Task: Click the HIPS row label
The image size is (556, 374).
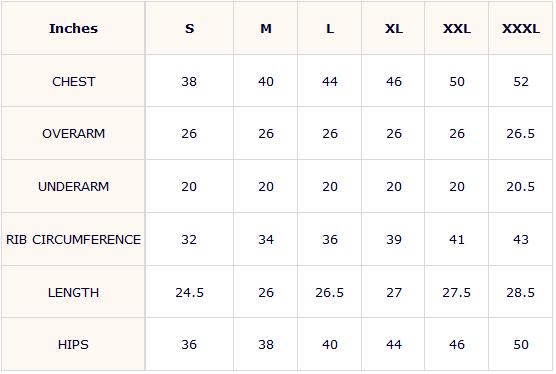Action: (x=73, y=345)
